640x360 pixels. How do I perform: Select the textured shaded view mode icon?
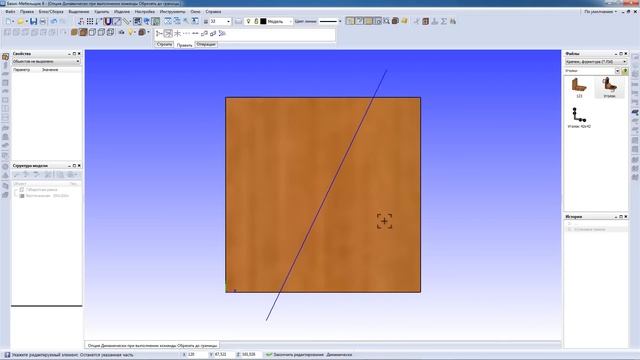click(83, 32)
